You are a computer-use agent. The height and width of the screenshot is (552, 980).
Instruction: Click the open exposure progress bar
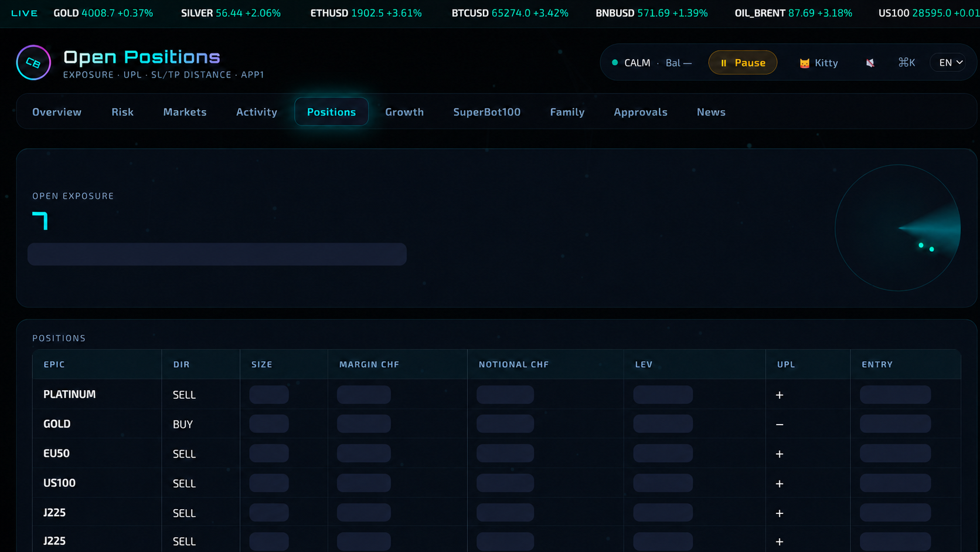pos(217,254)
